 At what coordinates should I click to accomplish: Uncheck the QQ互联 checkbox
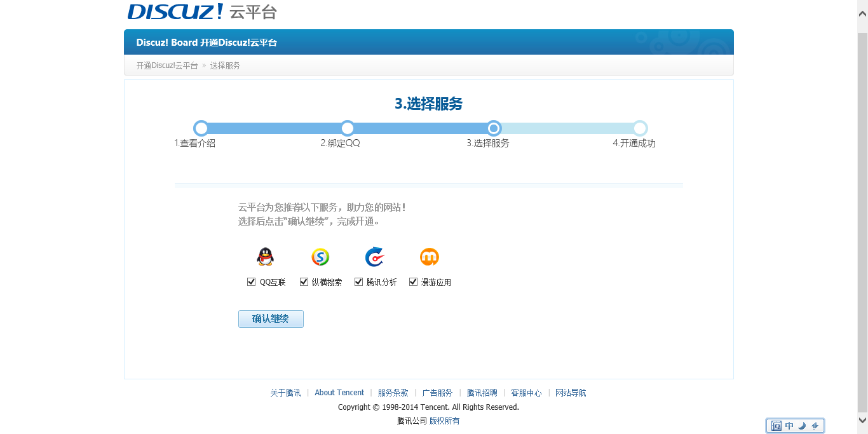pos(251,281)
